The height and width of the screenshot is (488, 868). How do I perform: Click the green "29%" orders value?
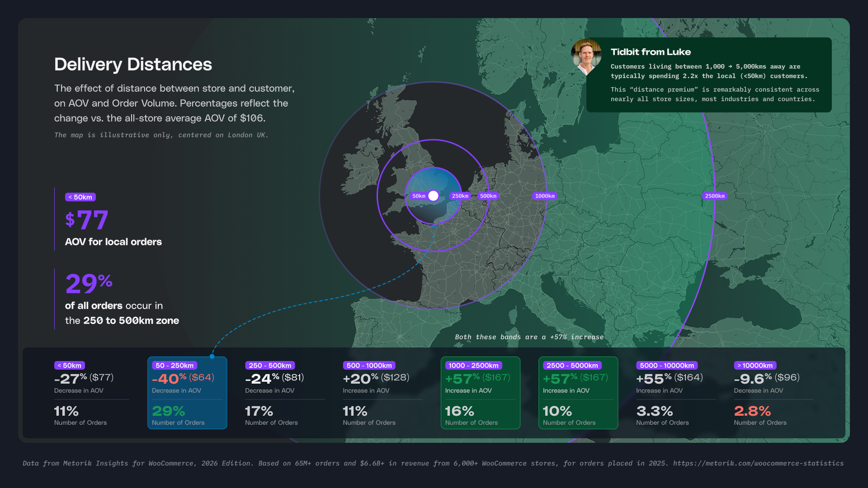click(169, 411)
